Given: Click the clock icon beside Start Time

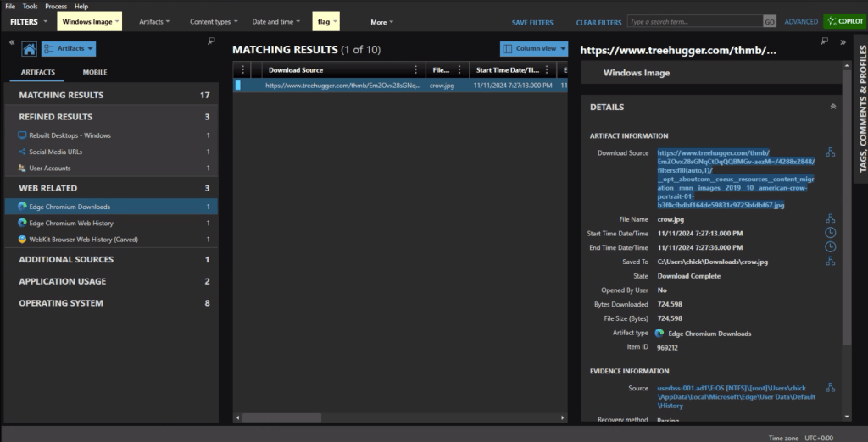Looking at the screenshot, I should click(x=830, y=233).
